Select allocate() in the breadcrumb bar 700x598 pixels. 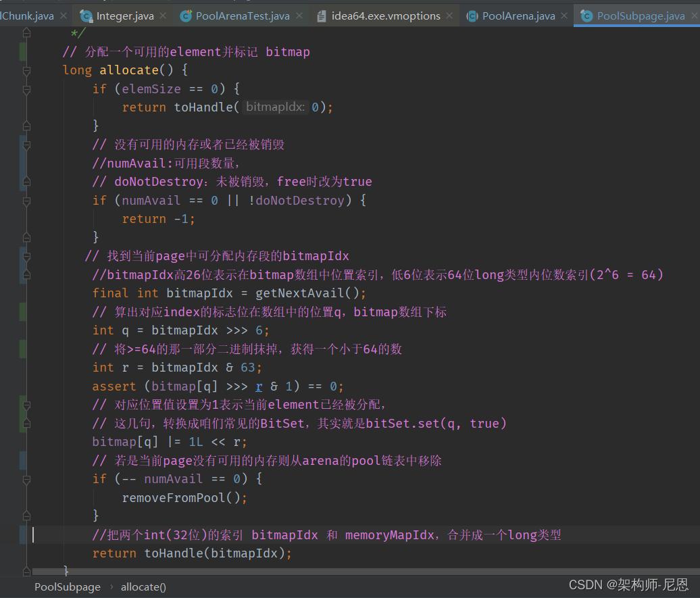point(143,587)
